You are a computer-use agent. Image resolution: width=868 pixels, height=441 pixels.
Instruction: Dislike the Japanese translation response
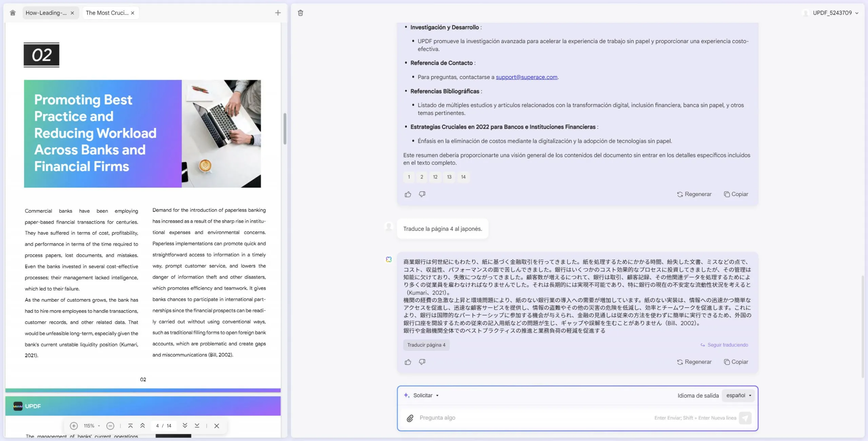422,362
